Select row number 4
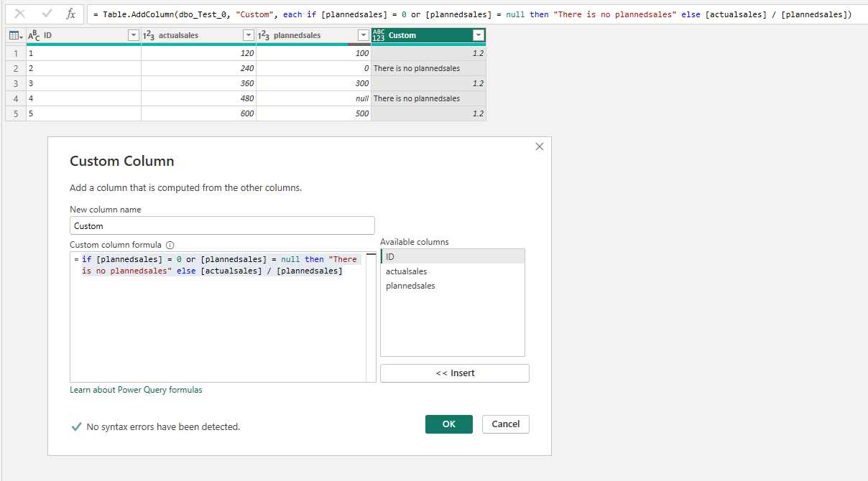 [15, 98]
